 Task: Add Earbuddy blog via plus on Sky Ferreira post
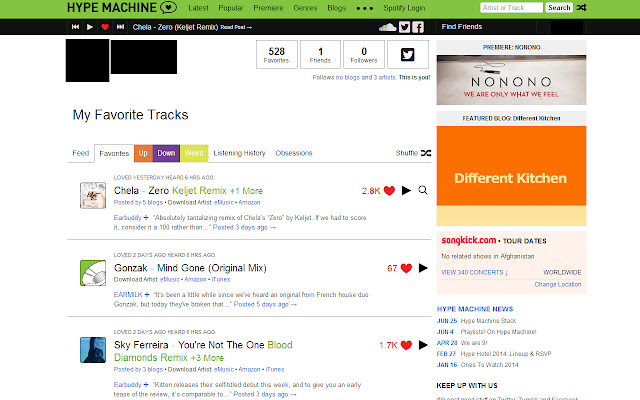click(146, 384)
